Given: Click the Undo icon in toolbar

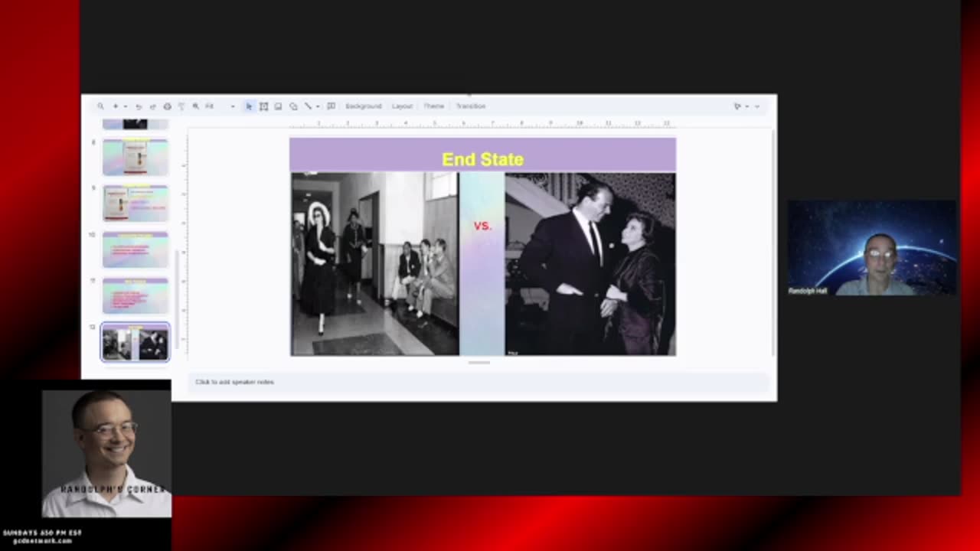Looking at the screenshot, I should tap(139, 106).
